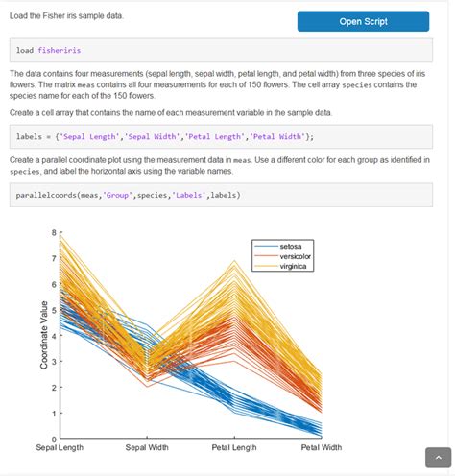Viewport: 455px width, 476px height.
Task: Click the Petal Length axis label
Action: pos(234,447)
